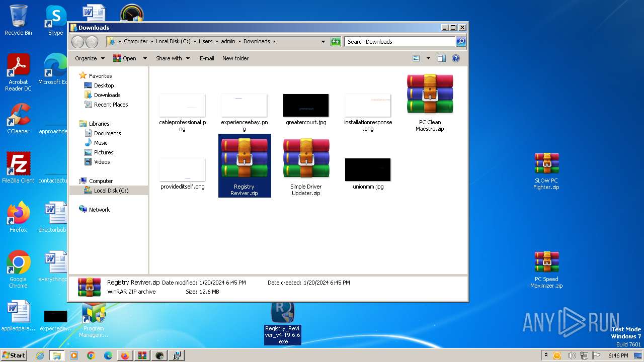Click the WinRAR taskbar button

[x=142, y=355]
